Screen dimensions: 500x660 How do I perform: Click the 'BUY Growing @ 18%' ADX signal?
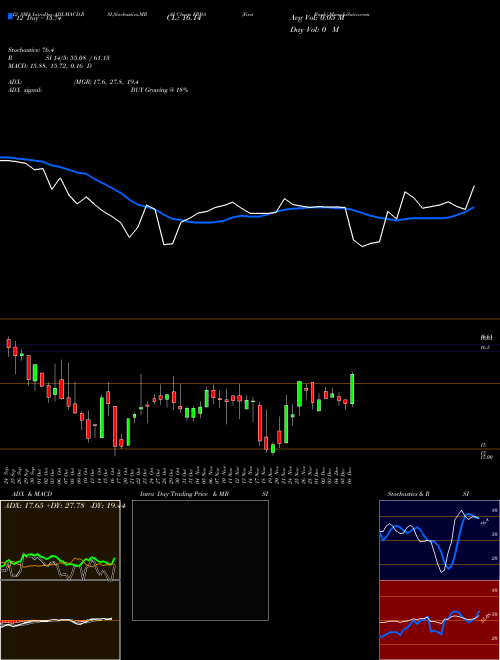click(159, 90)
